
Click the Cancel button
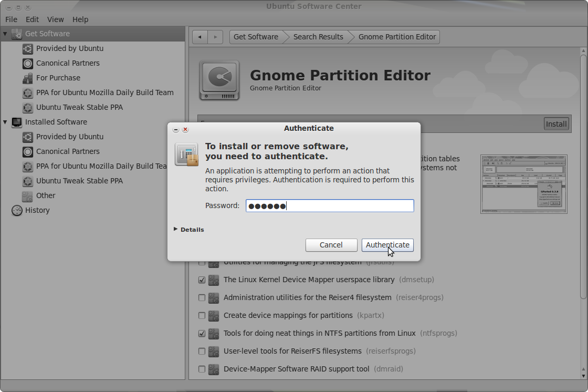coord(331,245)
